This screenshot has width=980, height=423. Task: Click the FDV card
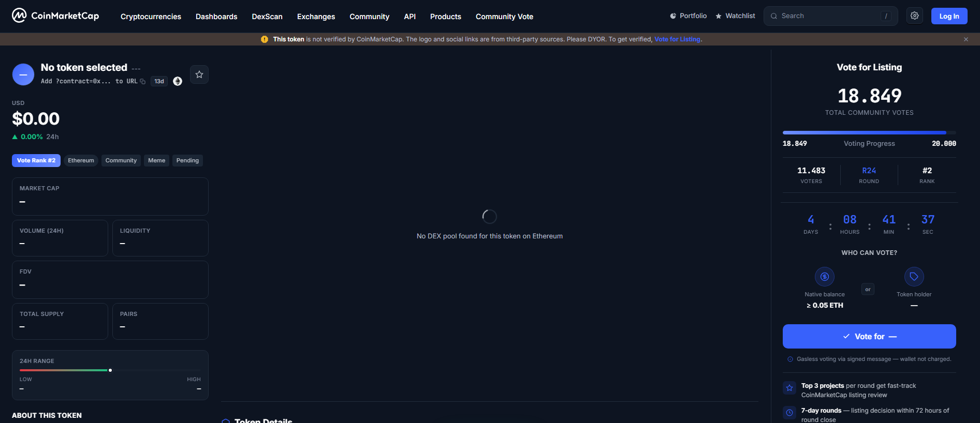[110, 280]
